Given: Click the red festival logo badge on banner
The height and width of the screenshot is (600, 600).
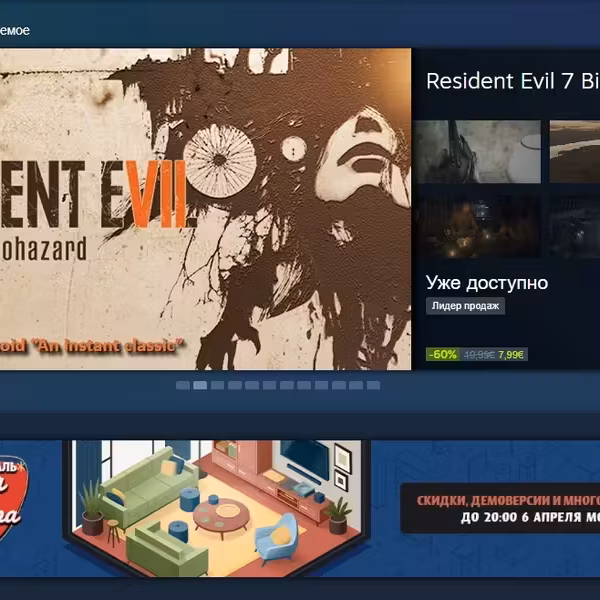Looking at the screenshot, I should point(13,498).
